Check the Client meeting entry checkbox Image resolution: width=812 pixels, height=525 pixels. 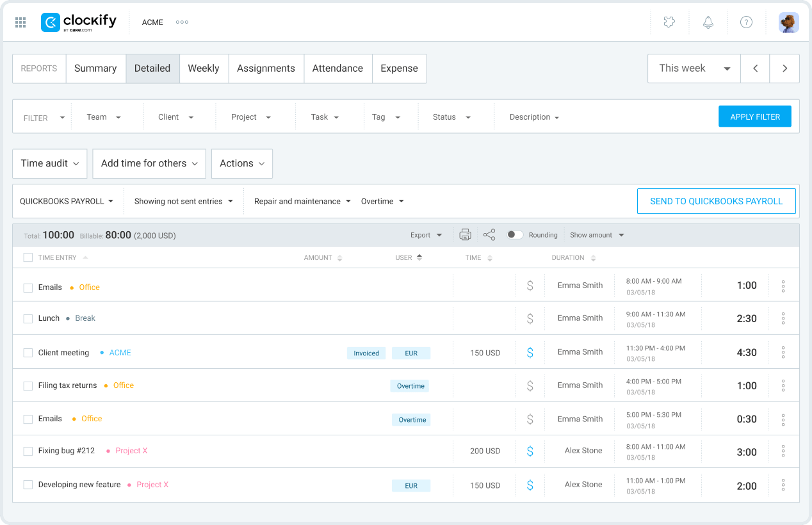28,353
